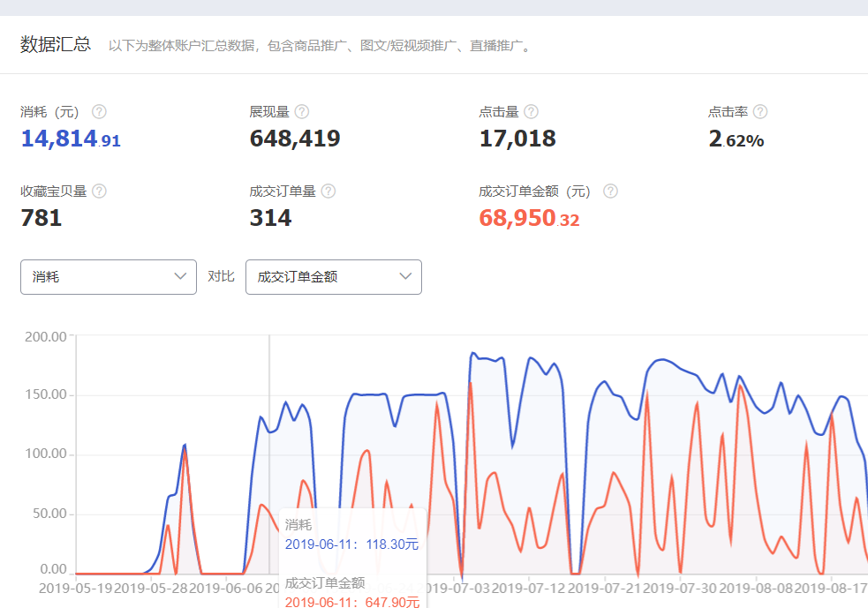Click the 对比 label between the dropdowns
The width and height of the screenshot is (868, 608).
221,277
